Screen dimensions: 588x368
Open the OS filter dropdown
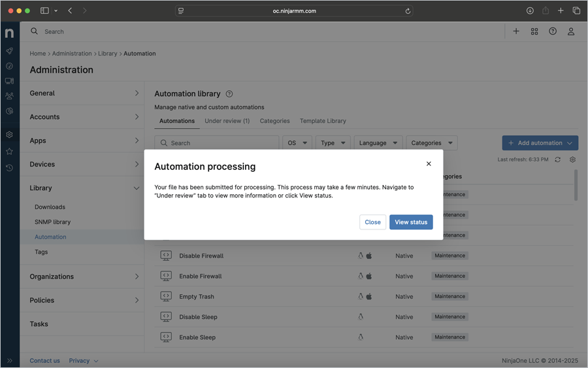297,143
